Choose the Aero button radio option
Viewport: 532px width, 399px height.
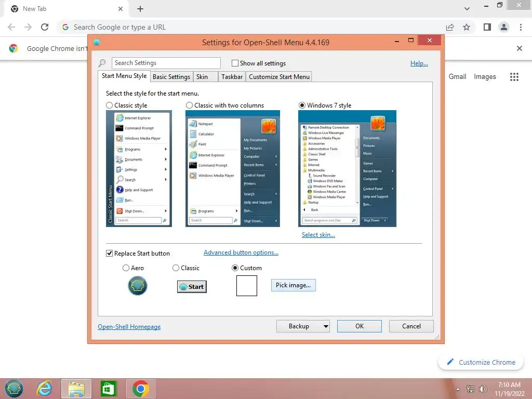pos(126,268)
